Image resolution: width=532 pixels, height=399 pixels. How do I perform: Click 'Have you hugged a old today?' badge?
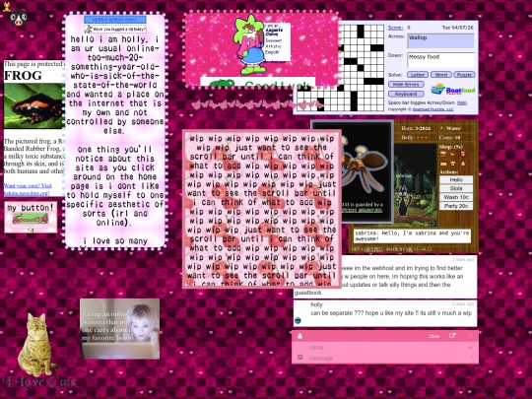point(115,30)
